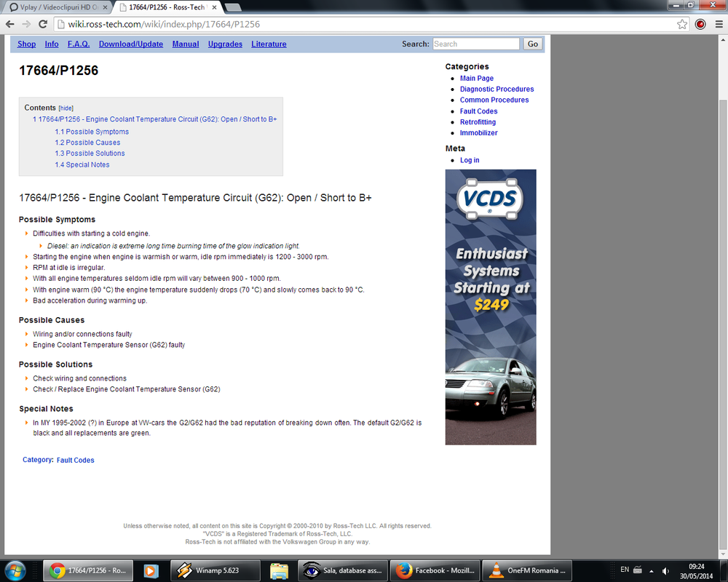Open the Sala database taskbar window

(343, 570)
